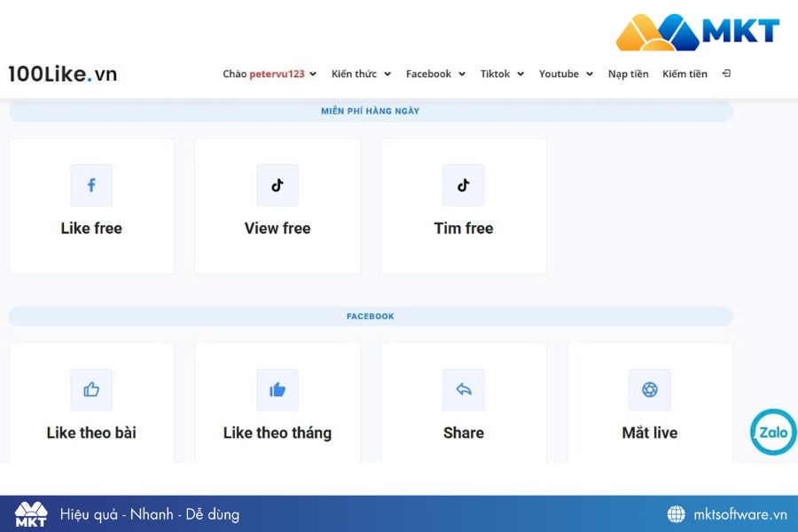Click the solid thumbs-up icon for Like theo tháng
Viewport: 798px width, 532px height.
278,390
